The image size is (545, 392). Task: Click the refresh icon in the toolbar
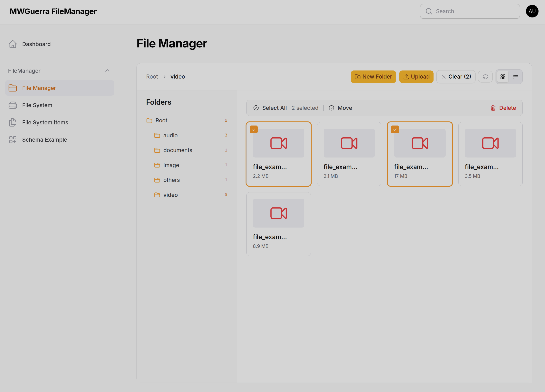[x=485, y=77]
